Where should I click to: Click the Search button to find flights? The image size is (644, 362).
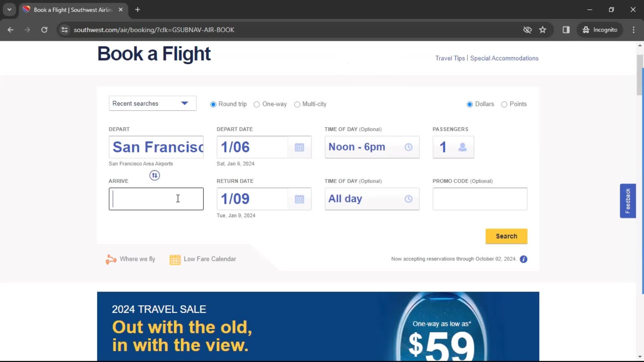506,236
